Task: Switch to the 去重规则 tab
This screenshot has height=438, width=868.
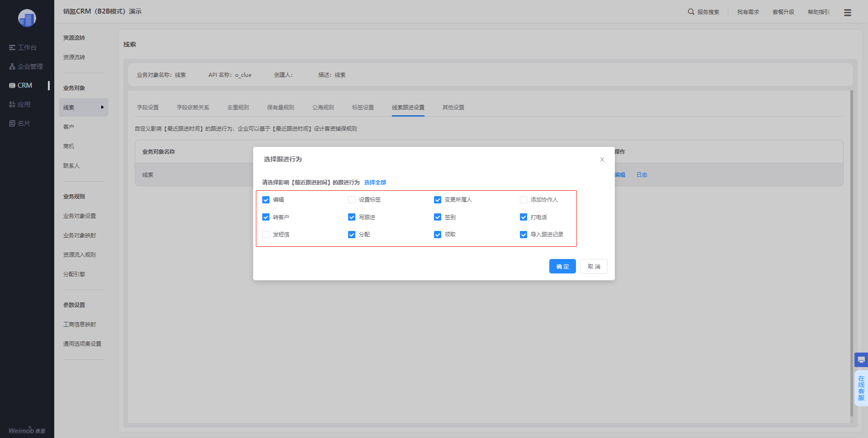Action: pyautogui.click(x=238, y=108)
